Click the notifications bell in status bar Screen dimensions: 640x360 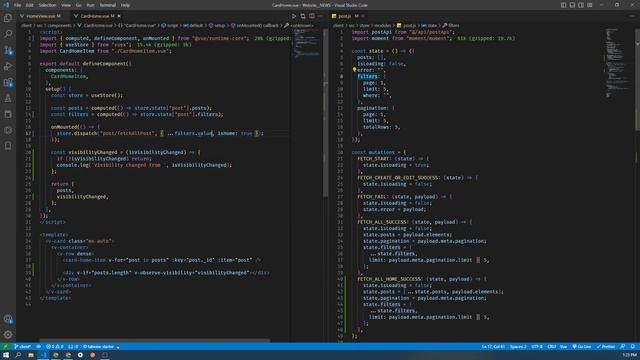632,347
